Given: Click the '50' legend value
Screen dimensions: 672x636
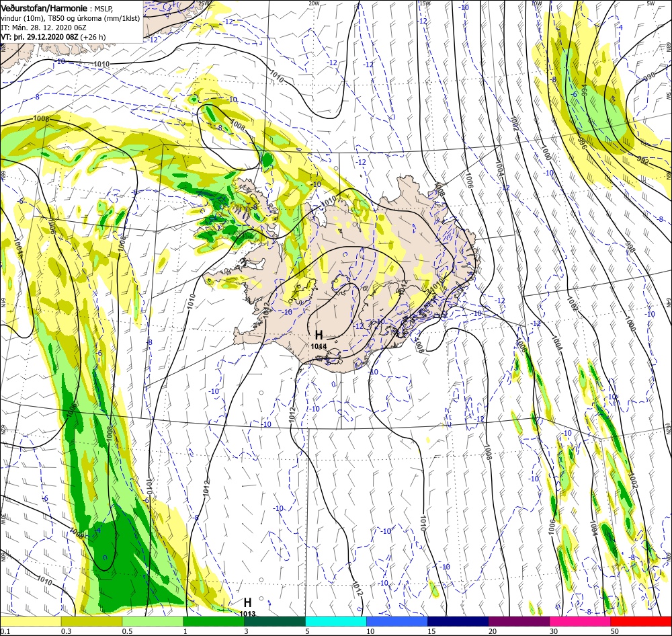Looking at the screenshot, I should (615, 631).
